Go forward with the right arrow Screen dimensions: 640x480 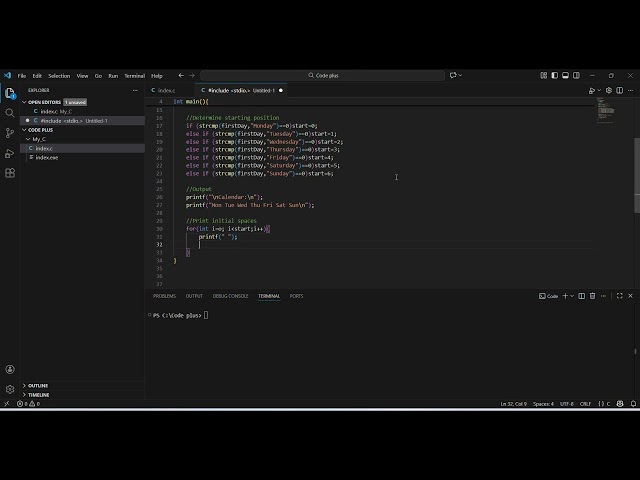point(192,76)
